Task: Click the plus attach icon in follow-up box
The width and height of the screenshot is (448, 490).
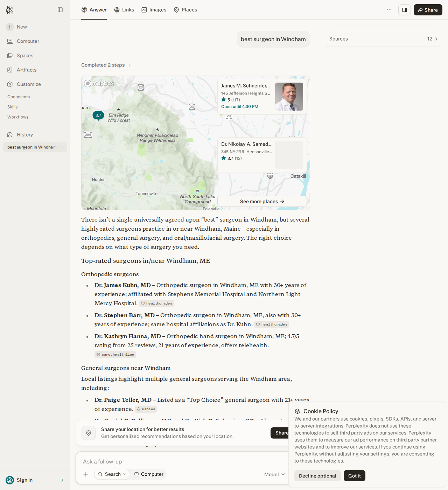Action: coord(86,474)
